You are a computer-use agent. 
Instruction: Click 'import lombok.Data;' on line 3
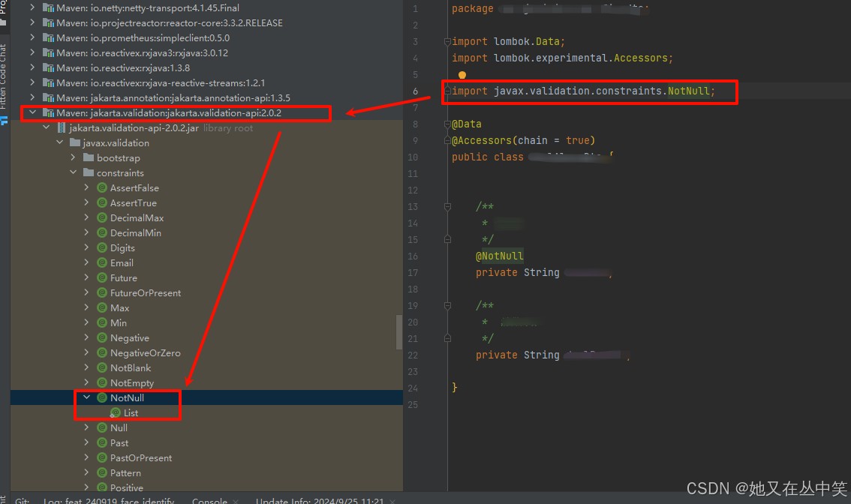[x=508, y=42]
